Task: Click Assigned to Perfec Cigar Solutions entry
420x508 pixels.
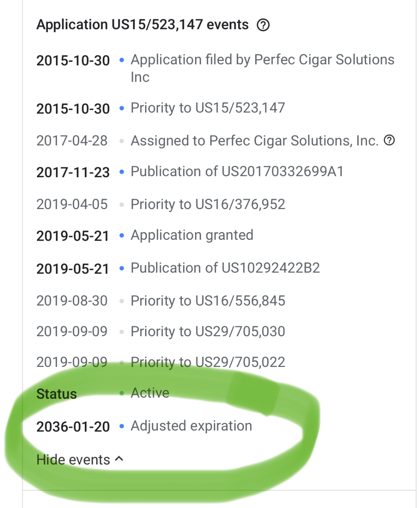Action: coord(255,141)
